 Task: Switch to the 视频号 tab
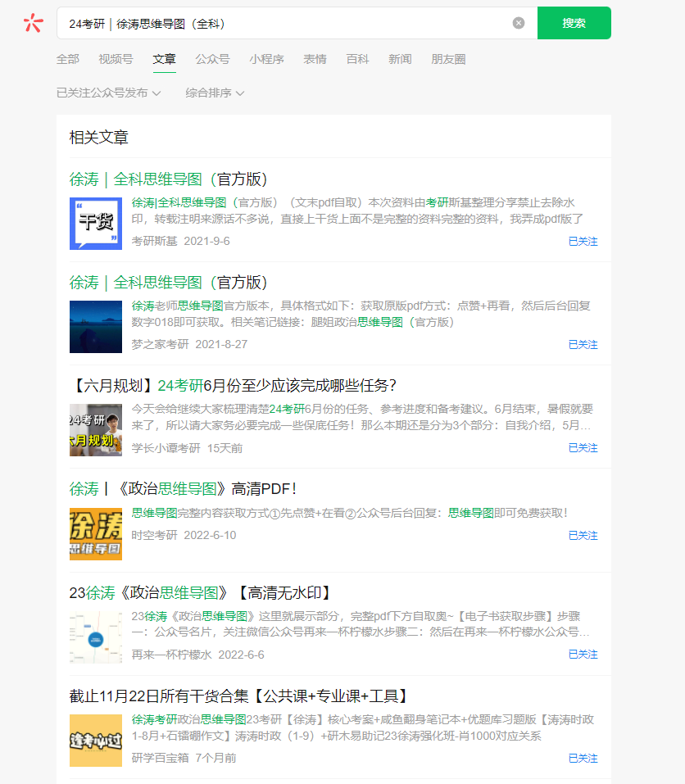pyautogui.click(x=116, y=59)
